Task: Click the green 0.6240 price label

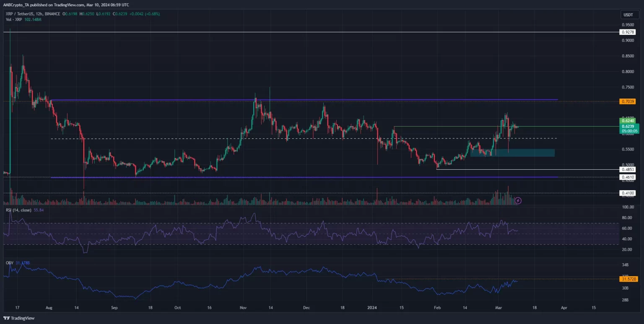Action: pyautogui.click(x=627, y=121)
